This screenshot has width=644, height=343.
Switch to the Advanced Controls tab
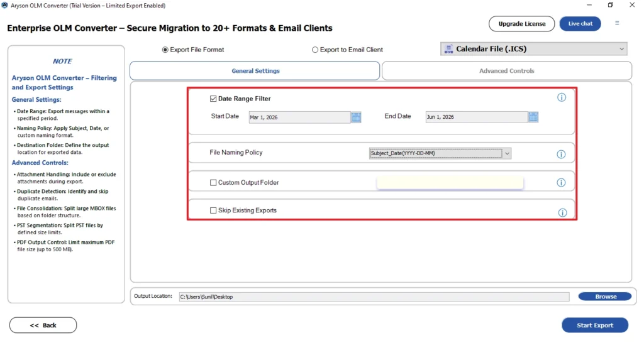507,71
